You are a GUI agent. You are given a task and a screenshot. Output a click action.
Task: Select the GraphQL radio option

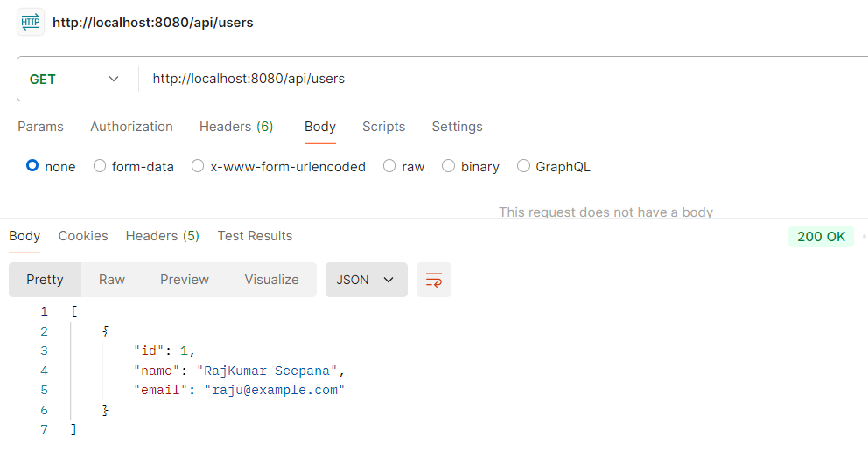pyautogui.click(x=524, y=166)
